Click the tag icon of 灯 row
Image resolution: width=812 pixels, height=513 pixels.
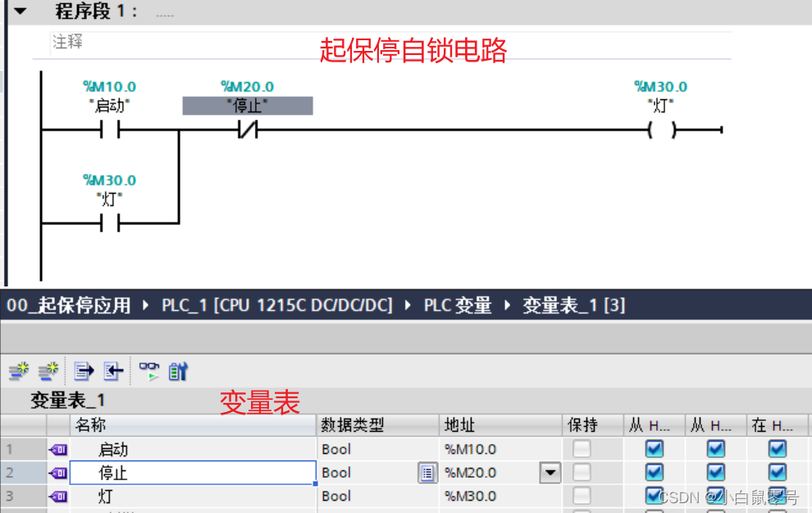(x=58, y=497)
